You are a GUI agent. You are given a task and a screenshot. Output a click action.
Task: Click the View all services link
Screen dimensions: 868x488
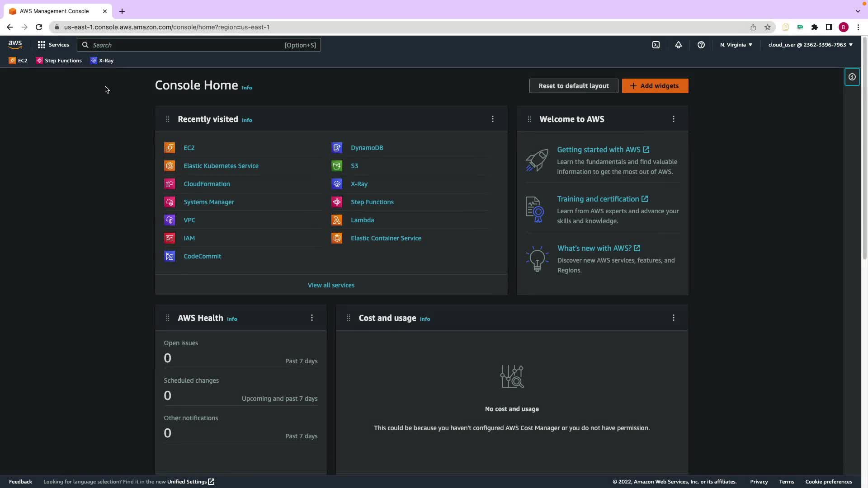coord(331,285)
